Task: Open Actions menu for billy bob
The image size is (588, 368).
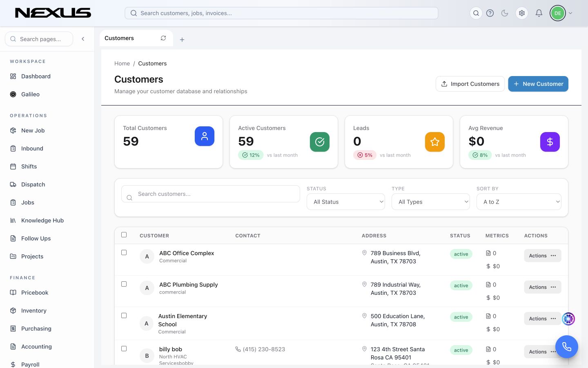Action: pyautogui.click(x=543, y=352)
